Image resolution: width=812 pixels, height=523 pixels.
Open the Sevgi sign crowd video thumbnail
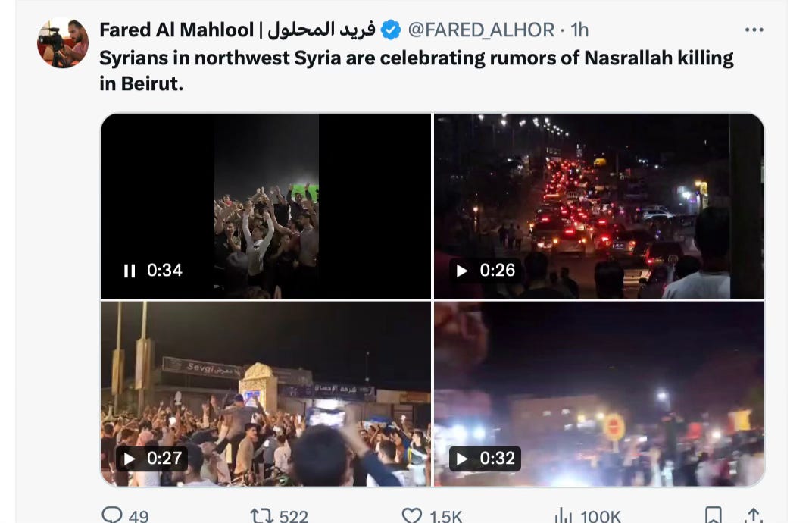pos(266,394)
